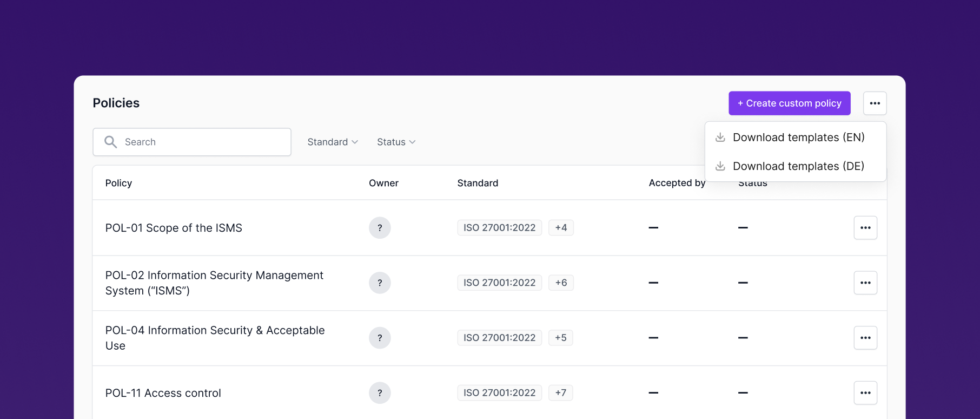Open policy POL-11 Access control
The height and width of the screenshot is (419, 980).
(x=163, y=393)
